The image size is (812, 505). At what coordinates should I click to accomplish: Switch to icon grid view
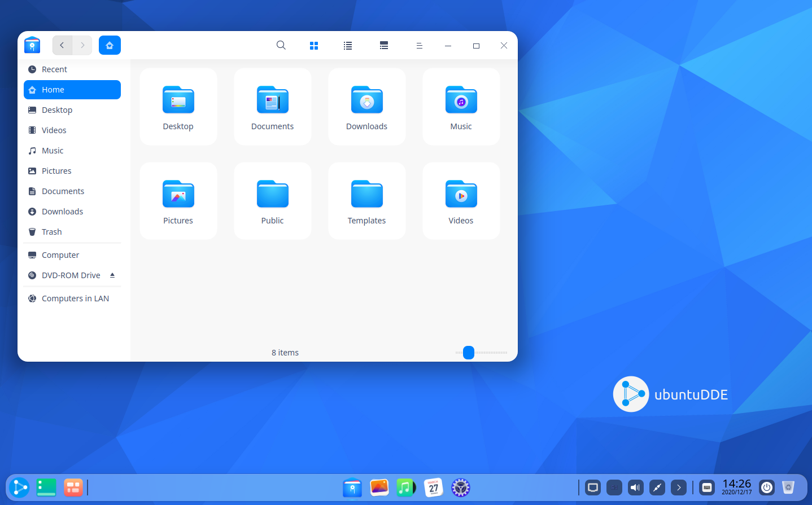click(x=314, y=45)
